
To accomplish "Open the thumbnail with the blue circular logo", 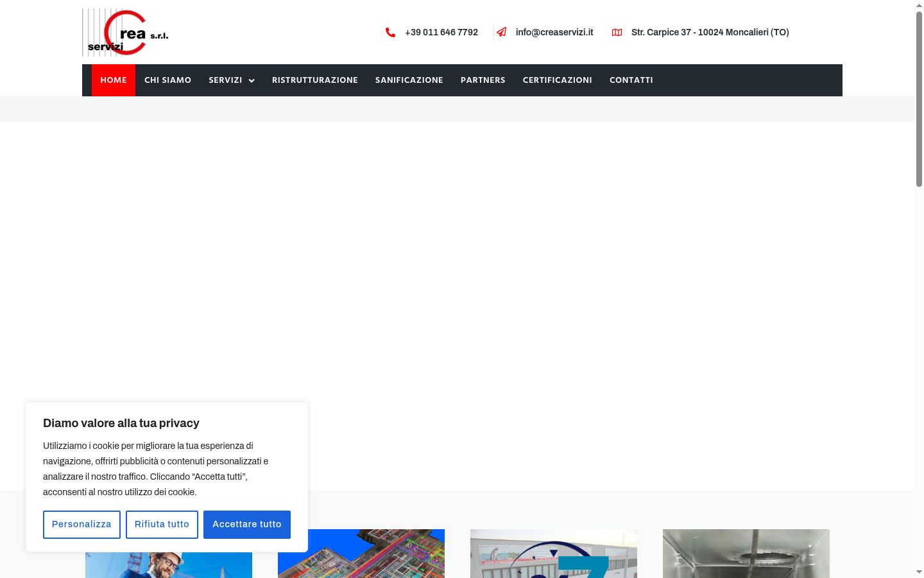I will tap(554, 554).
